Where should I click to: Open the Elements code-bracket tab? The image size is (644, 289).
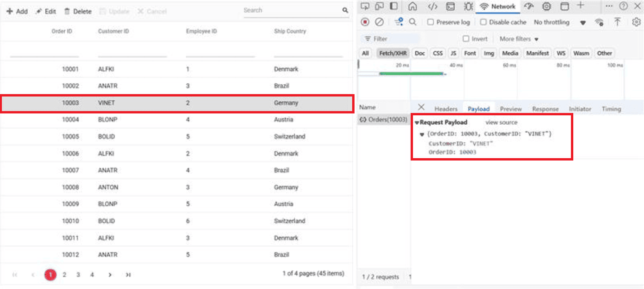click(433, 6)
